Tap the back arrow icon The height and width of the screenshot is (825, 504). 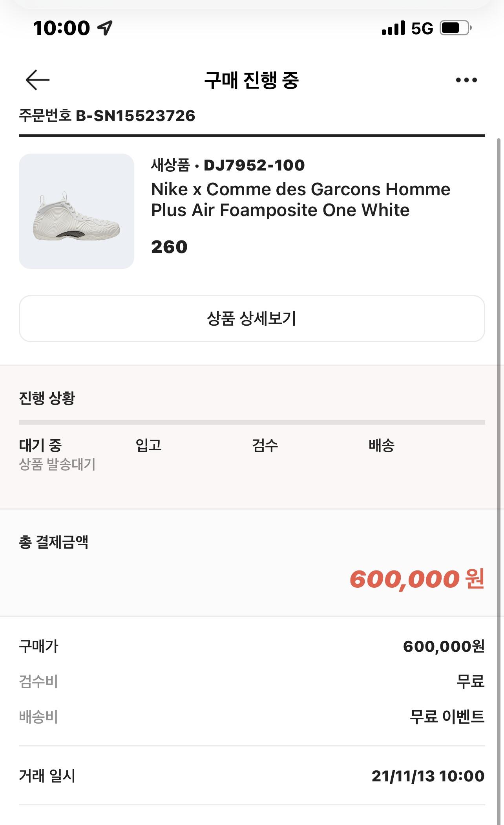38,80
